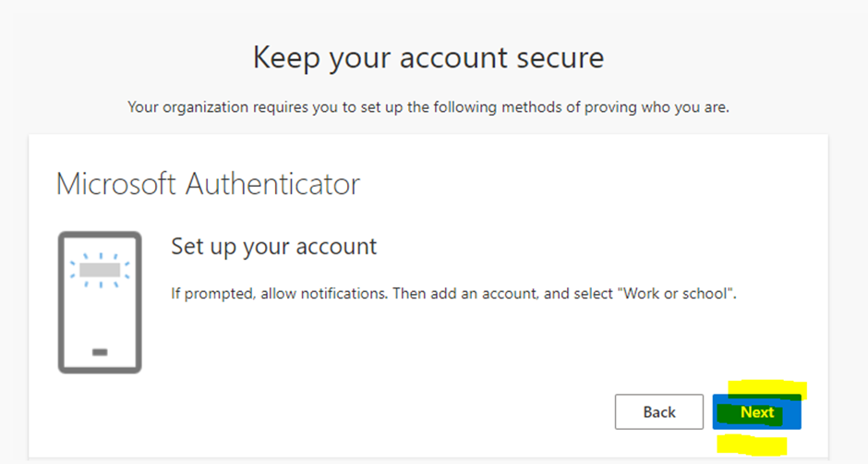This screenshot has width=868, height=464.
Task: Click the "Microsoft Authenticator" title
Action: point(208,183)
